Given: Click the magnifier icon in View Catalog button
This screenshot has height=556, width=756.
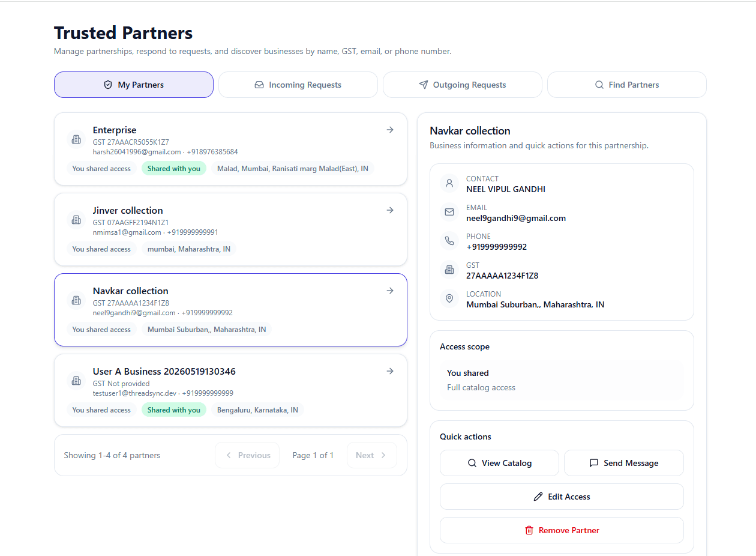Looking at the screenshot, I should pos(472,463).
